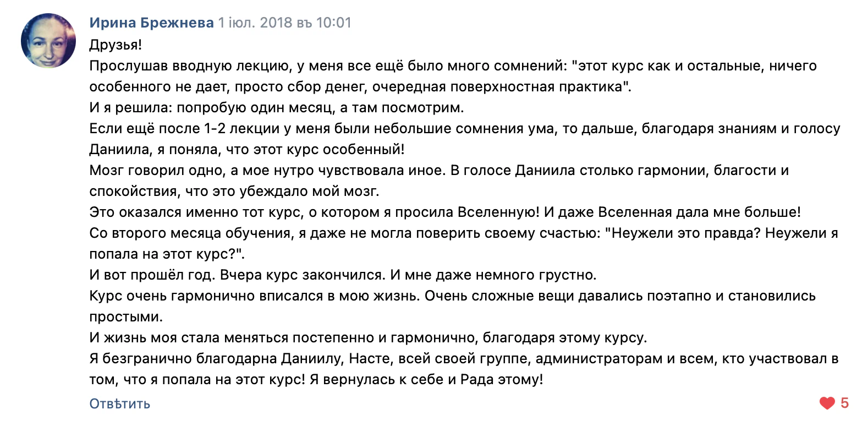
Task: Click the line starting "Курс очень гармонично вписался"
Action: coord(453,296)
